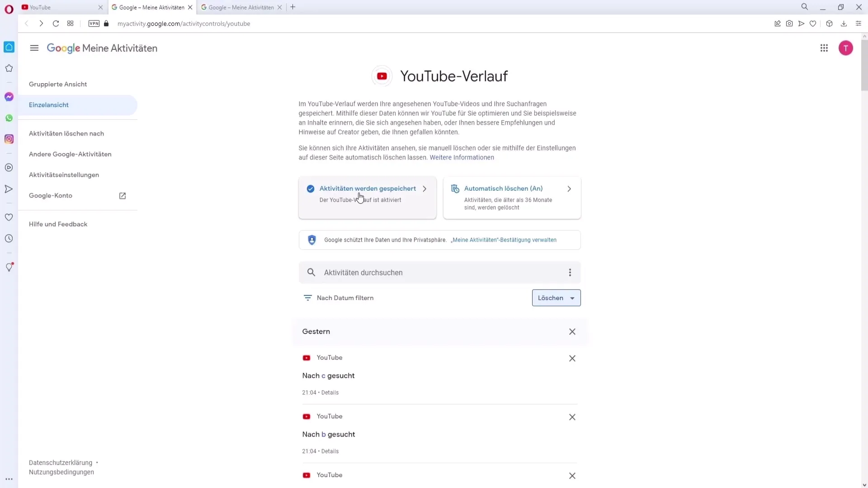Reload the current page
This screenshot has width=868, height=488.
(56, 23)
